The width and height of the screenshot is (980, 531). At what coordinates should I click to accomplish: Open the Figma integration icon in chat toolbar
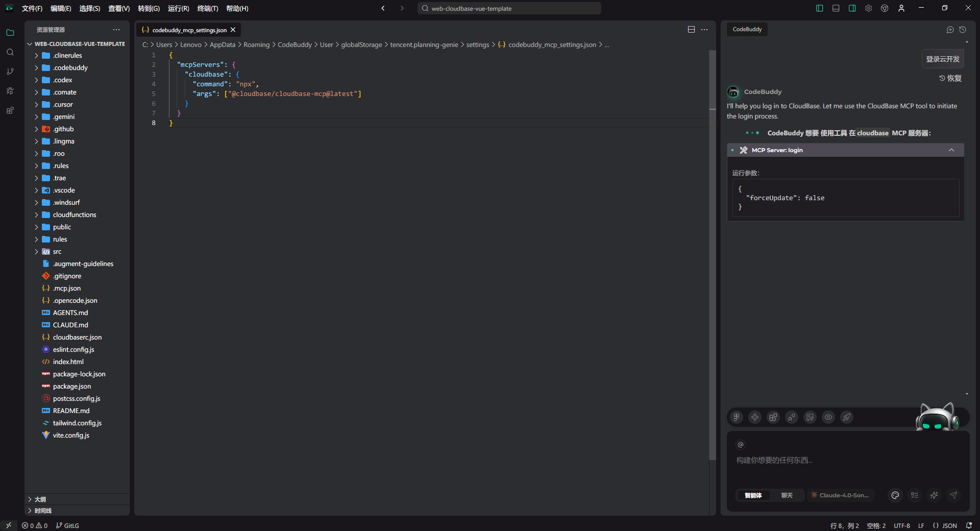tap(737, 417)
